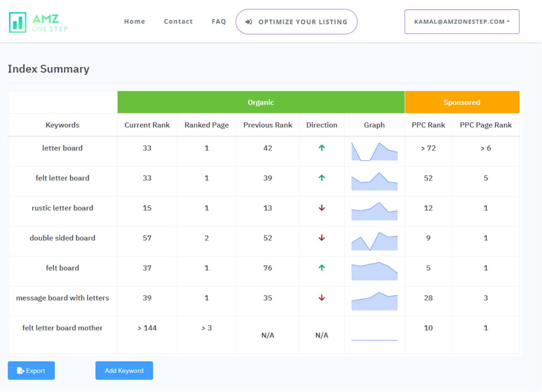Export the index summary table
This screenshot has height=392, width=542.
[x=31, y=370]
